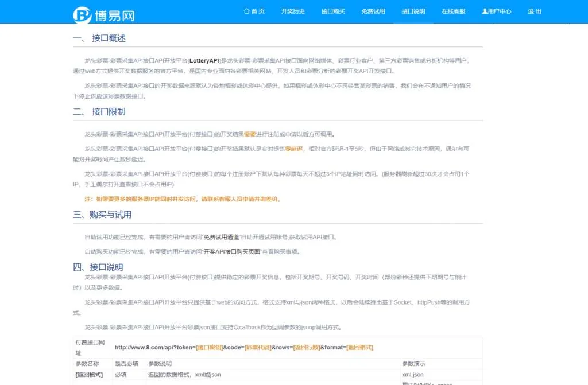Select the 接口说明 navigation tab

(x=413, y=11)
